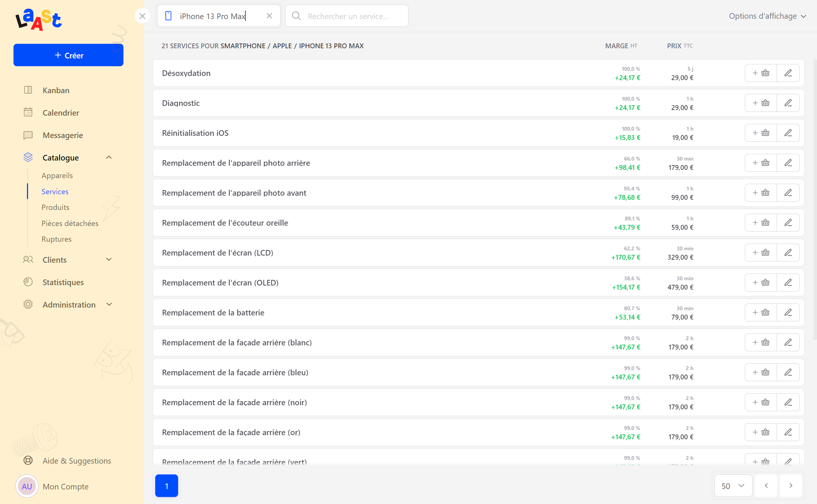This screenshot has height=504, width=817.
Task: Go to next page of services
Action: [791, 486]
